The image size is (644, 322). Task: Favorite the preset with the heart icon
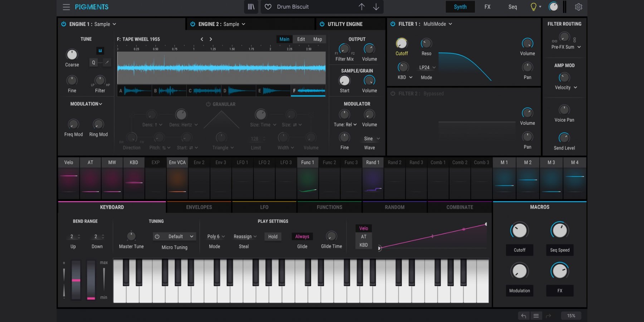[x=268, y=7]
